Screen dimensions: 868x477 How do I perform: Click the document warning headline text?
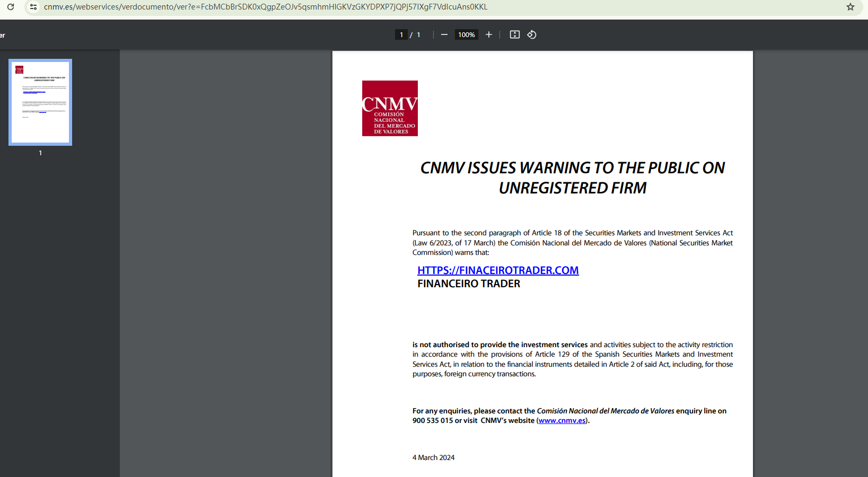[573, 178]
